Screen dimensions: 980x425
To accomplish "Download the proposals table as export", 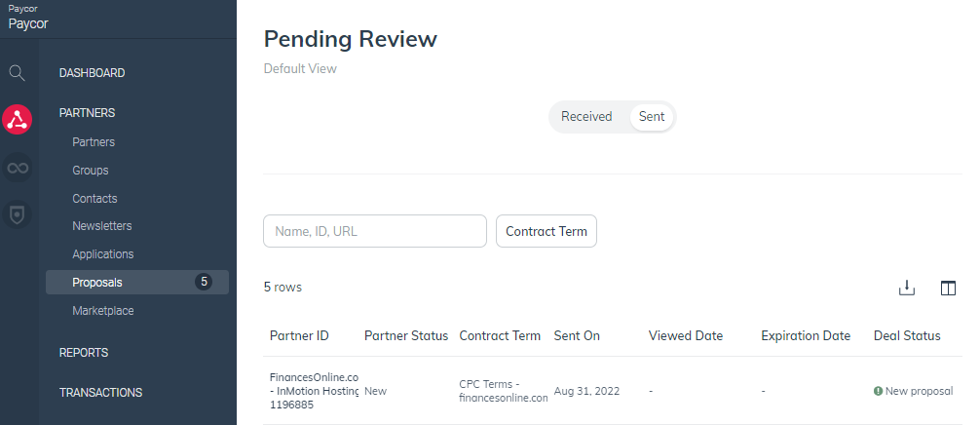I will (906, 289).
